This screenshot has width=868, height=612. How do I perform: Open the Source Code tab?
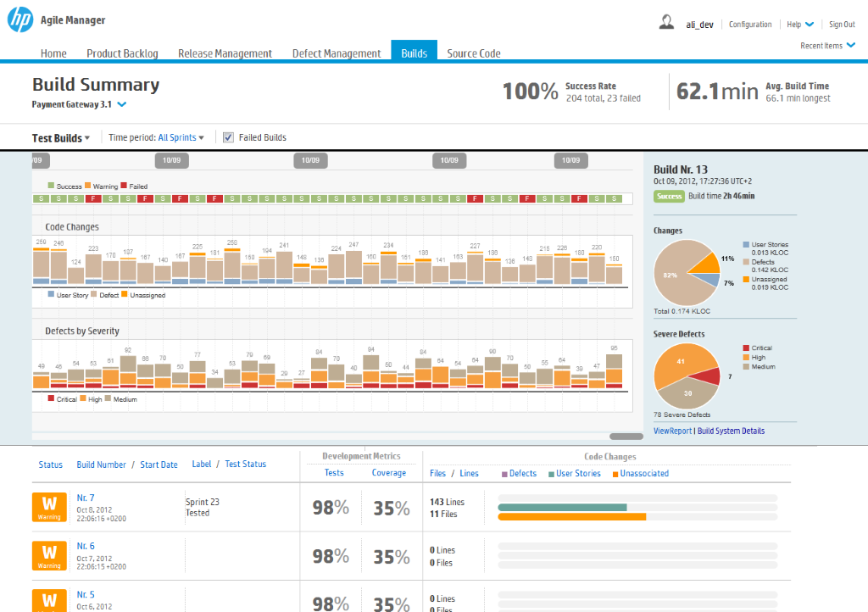[473, 53]
